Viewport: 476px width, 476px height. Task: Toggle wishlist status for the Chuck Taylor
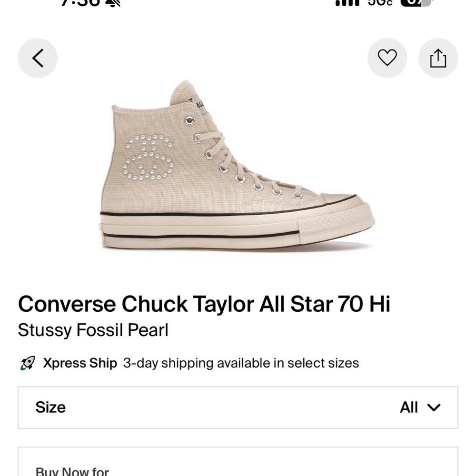[387, 58]
